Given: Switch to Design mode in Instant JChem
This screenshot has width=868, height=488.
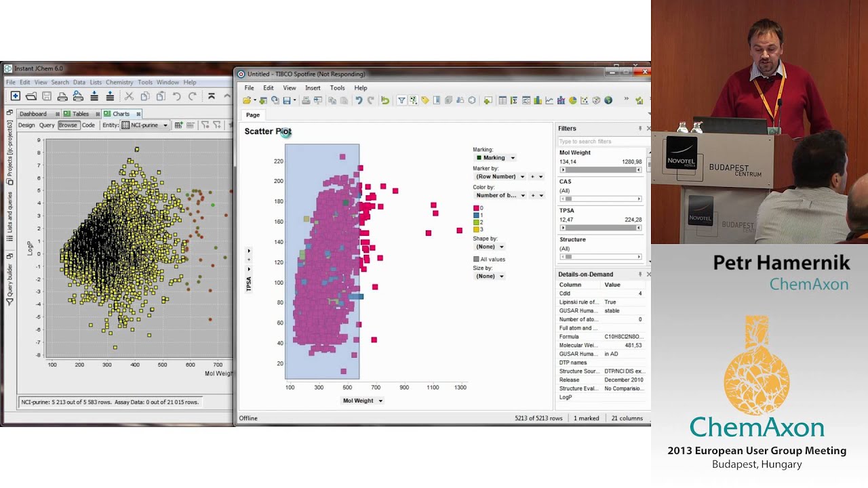Looking at the screenshot, I should (26, 125).
